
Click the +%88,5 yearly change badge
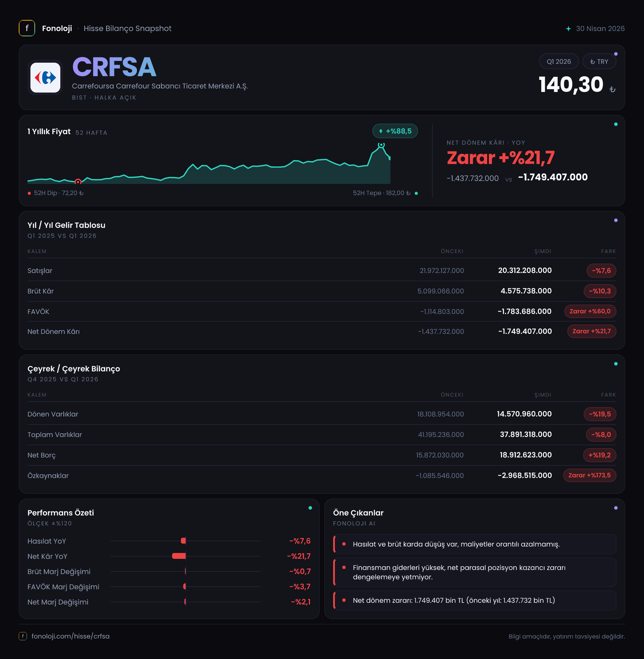pos(395,131)
